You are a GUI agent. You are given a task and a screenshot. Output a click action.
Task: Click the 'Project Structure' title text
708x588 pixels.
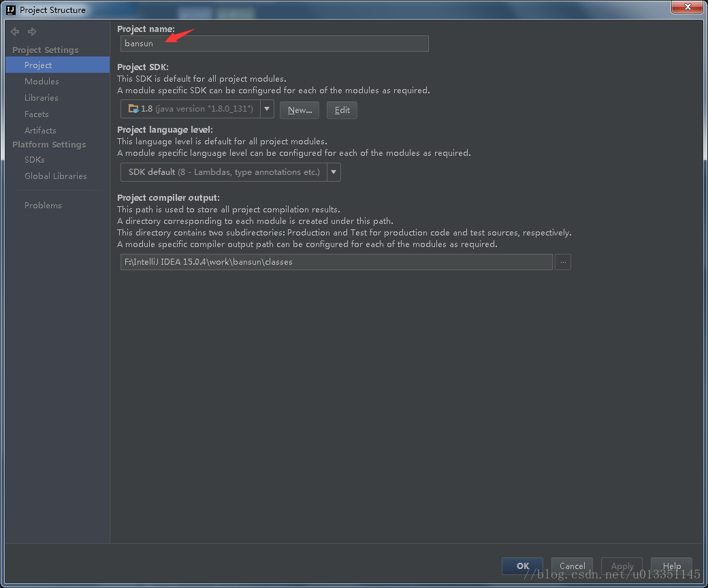point(52,10)
